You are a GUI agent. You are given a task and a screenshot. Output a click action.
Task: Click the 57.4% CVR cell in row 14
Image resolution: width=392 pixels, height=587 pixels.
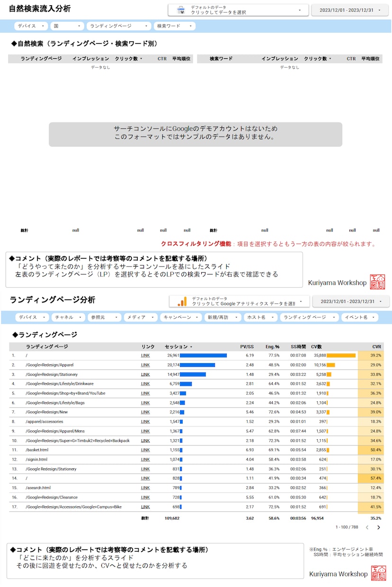[371, 479]
